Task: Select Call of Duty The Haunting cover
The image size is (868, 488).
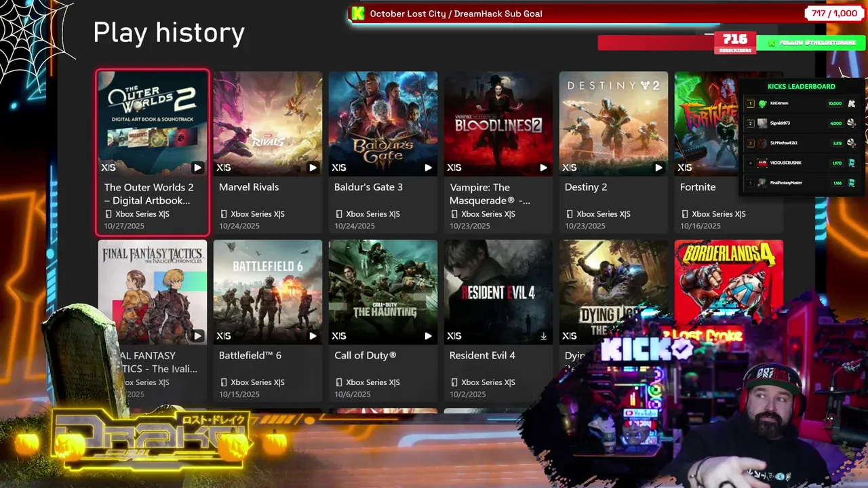Action: coord(383,292)
